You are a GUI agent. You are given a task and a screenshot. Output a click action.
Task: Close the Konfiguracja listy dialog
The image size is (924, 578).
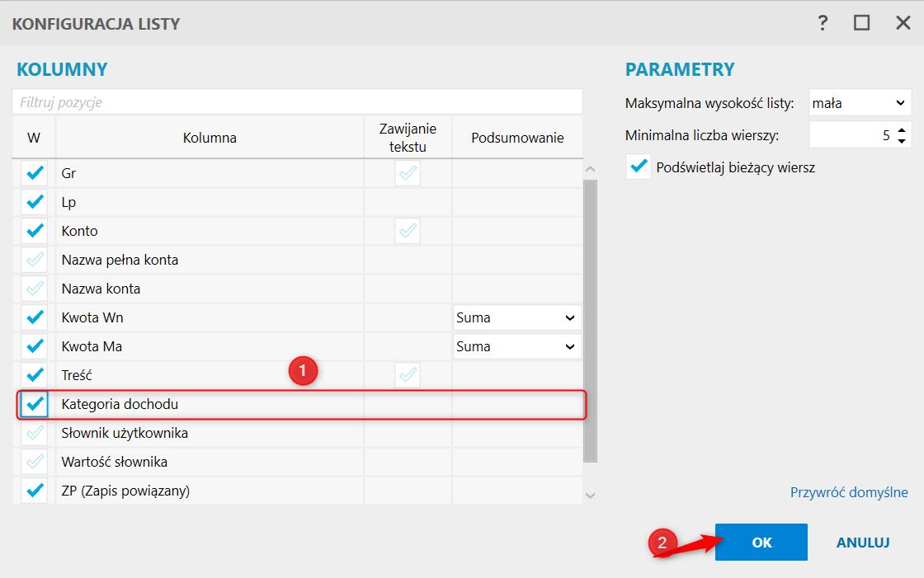coord(903,23)
